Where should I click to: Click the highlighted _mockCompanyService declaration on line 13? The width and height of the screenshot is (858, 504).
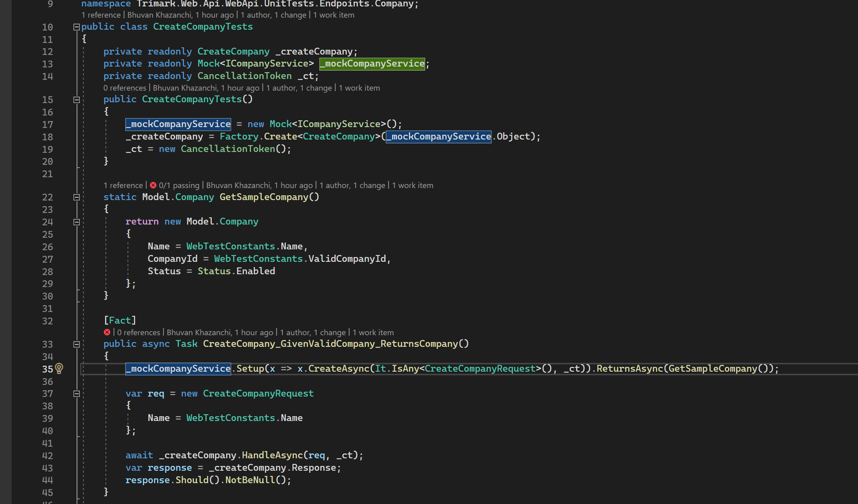pyautogui.click(x=372, y=64)
